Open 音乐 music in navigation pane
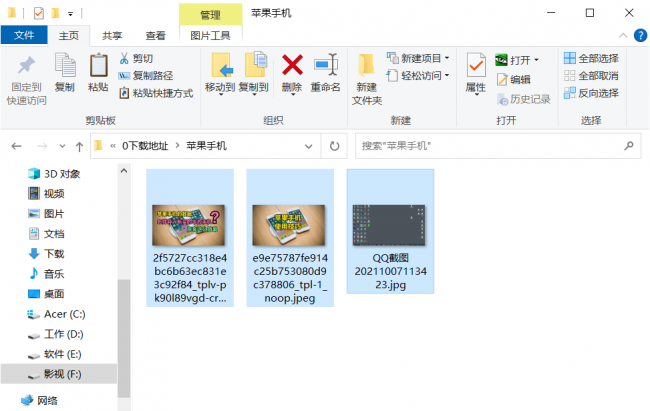The width and height of the screenshot is (650, 411). [x=46, y=274]
